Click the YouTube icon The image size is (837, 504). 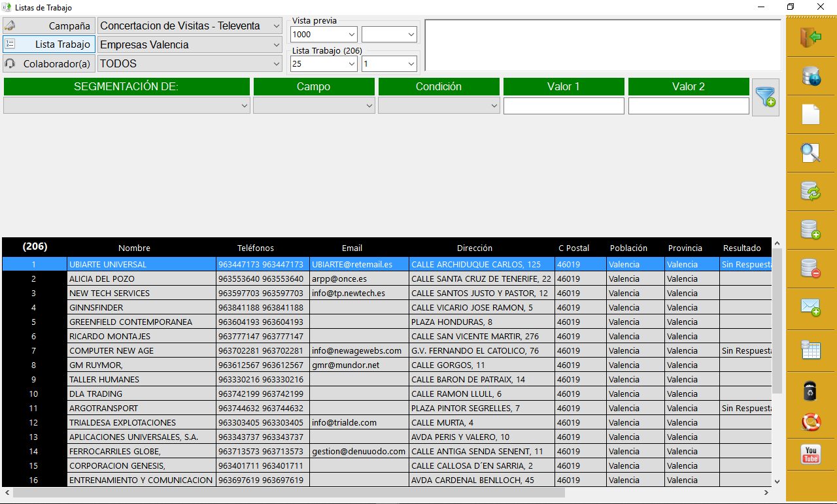pyautogui.click(x=811, y=454)
